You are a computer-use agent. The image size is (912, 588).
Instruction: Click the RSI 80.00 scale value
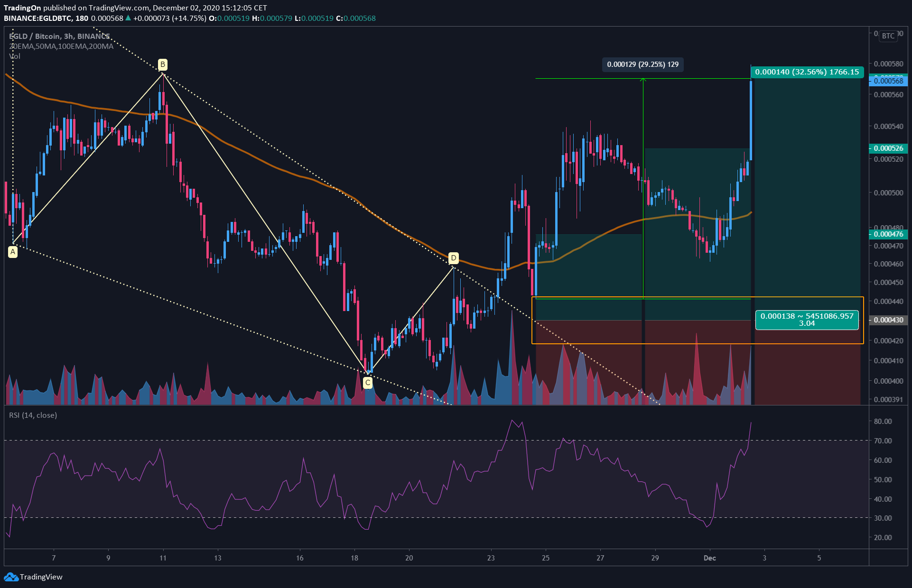click(x=883, y=422)
